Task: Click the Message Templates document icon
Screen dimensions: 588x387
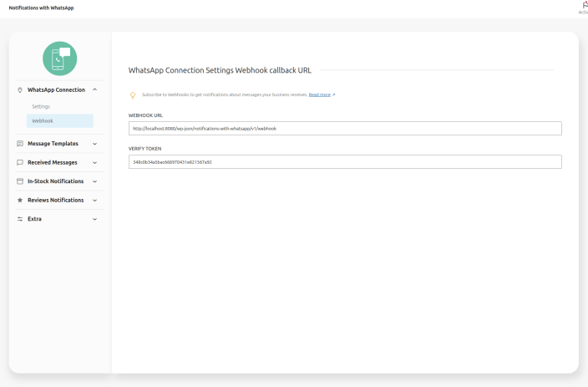Action: click(20, 144)
